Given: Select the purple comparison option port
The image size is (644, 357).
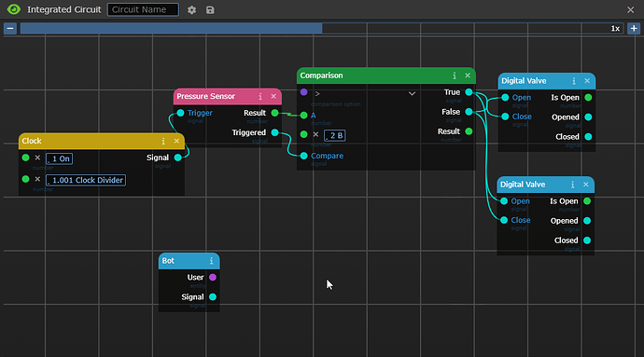Looking at the screenshot, I should coord(303,92).
